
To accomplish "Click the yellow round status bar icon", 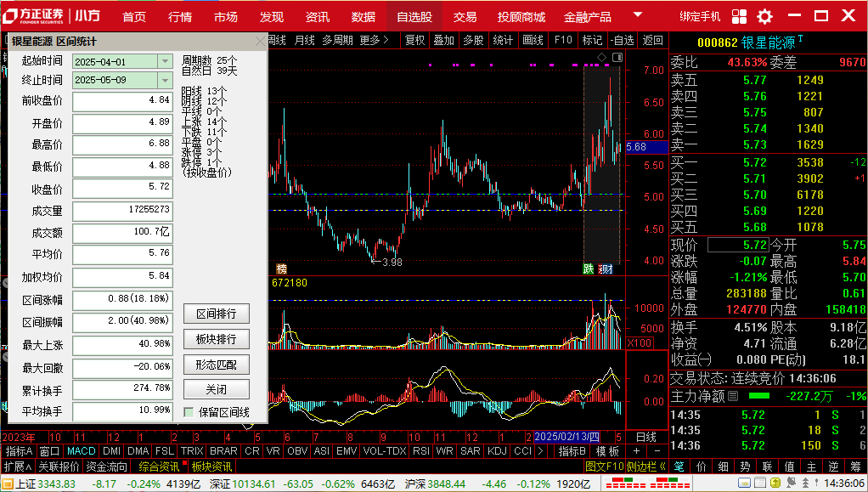I will [775, 484].
